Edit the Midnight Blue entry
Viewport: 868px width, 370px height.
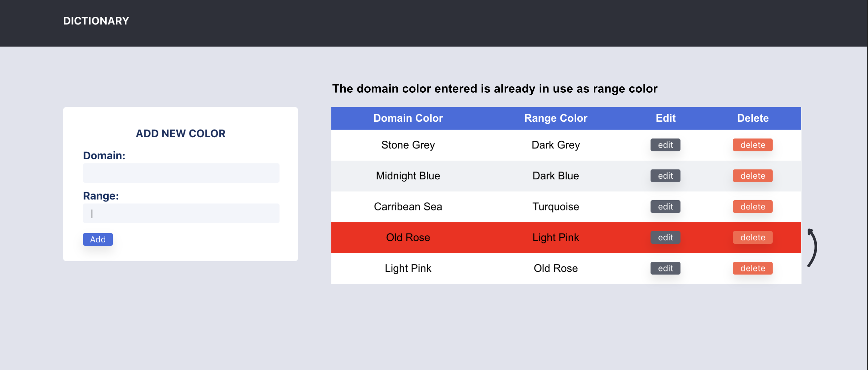pos(665,175)
